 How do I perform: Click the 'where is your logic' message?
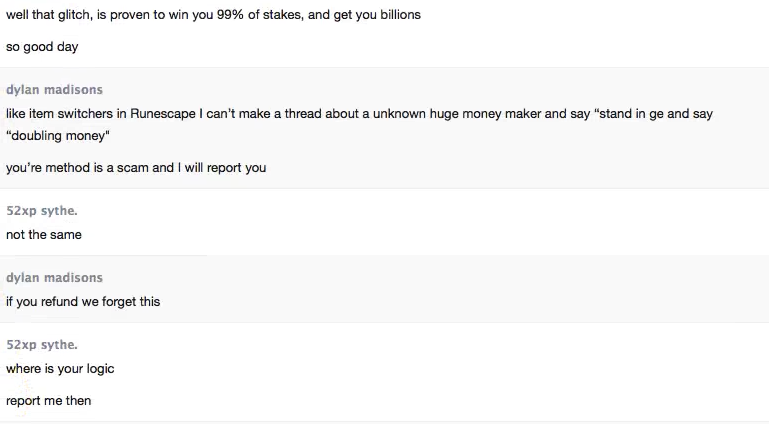pos(60,369)
